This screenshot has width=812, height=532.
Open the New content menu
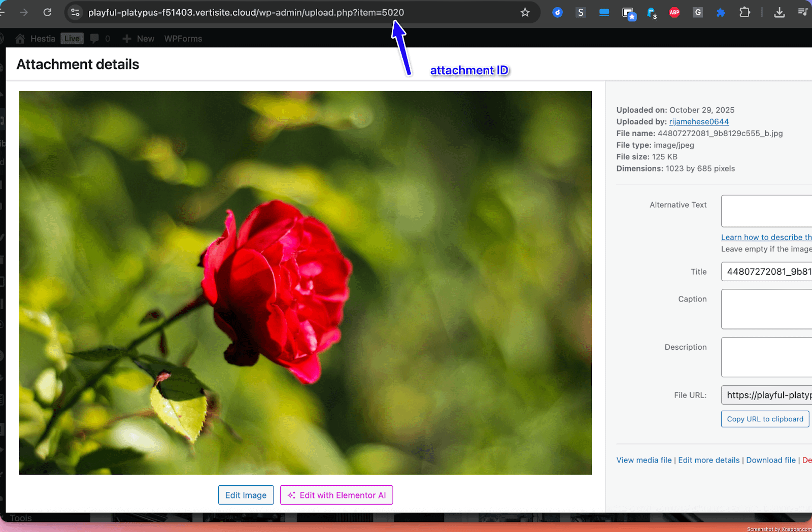tap(139, 39)
